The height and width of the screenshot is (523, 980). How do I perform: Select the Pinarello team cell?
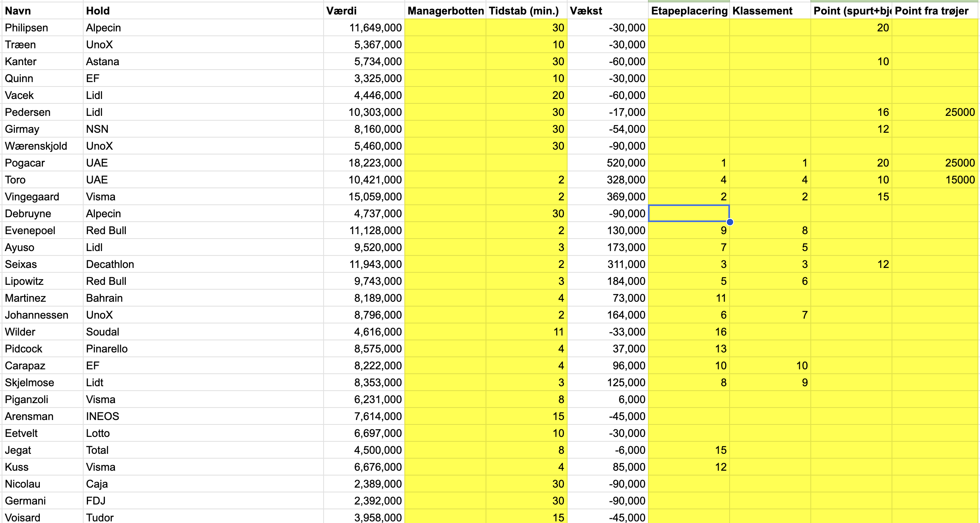click(203, 349)
